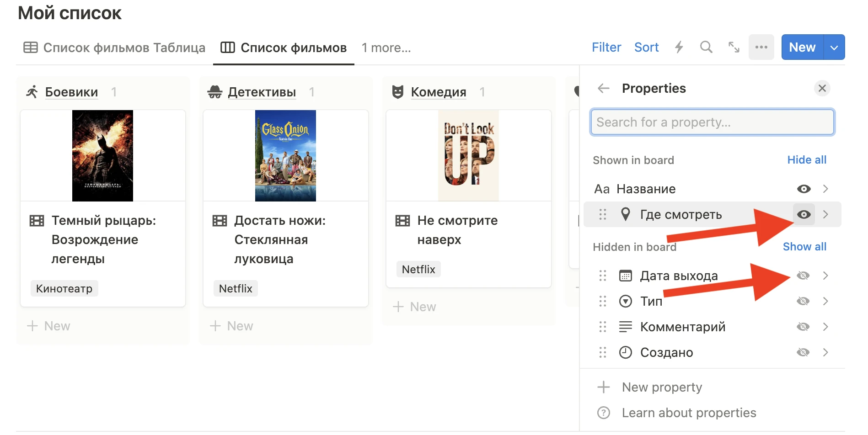
Task: Toggle visibility of Название property
Action: pyautogui.click(x=804, y=189)
